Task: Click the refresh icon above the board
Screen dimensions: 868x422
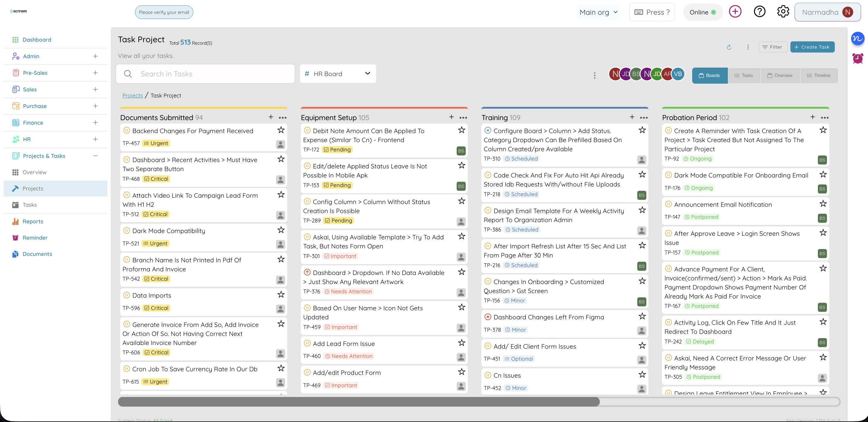Action: point(729,47)
